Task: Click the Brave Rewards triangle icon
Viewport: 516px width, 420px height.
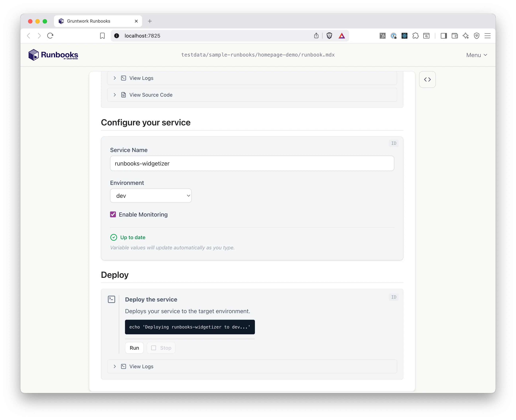Action: [342, 36]
